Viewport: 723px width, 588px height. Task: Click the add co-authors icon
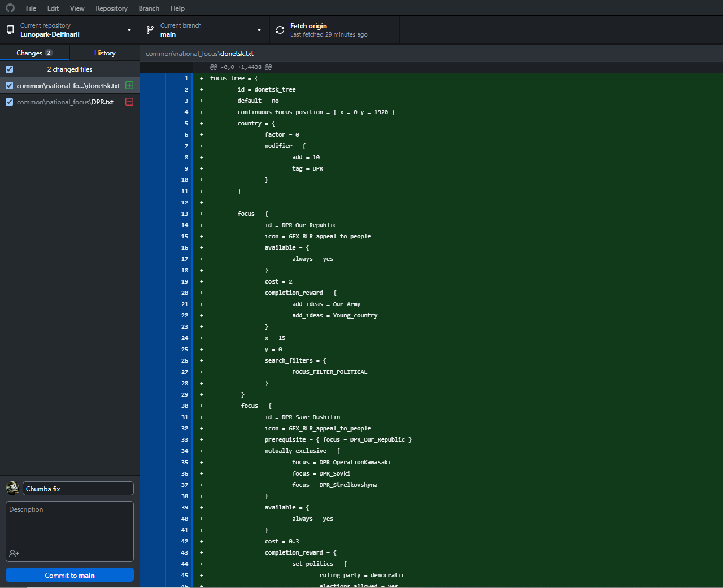point(14,553)
